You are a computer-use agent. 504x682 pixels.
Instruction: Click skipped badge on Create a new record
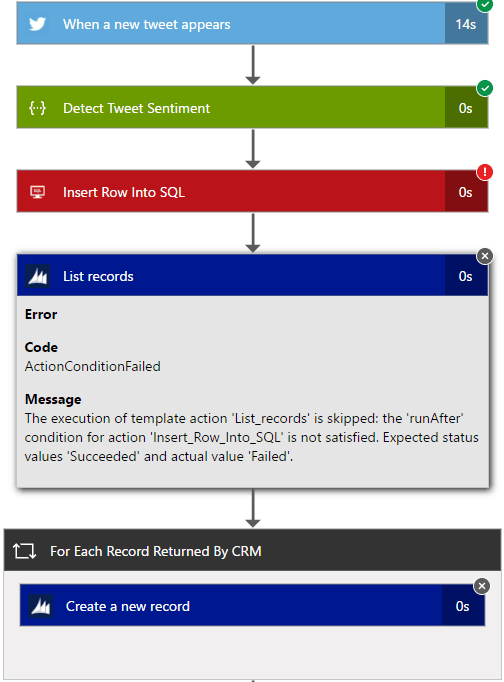click(481, 586)
